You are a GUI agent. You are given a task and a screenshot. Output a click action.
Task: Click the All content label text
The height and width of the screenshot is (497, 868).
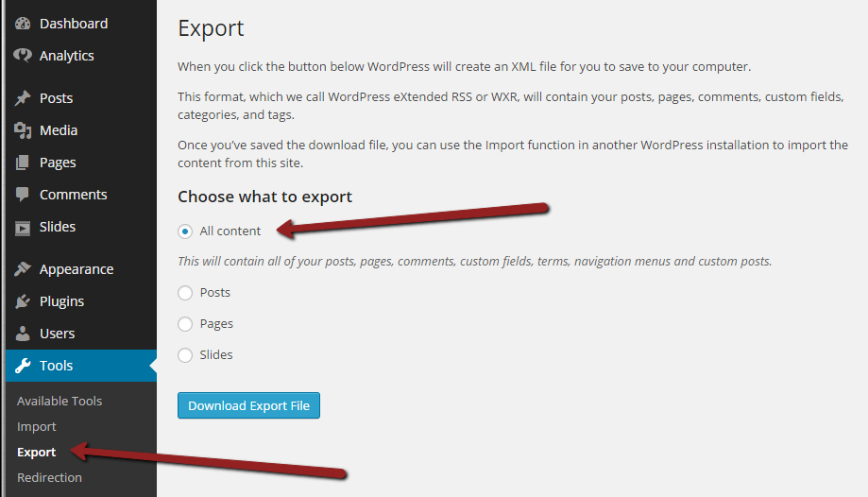(230, 231)
